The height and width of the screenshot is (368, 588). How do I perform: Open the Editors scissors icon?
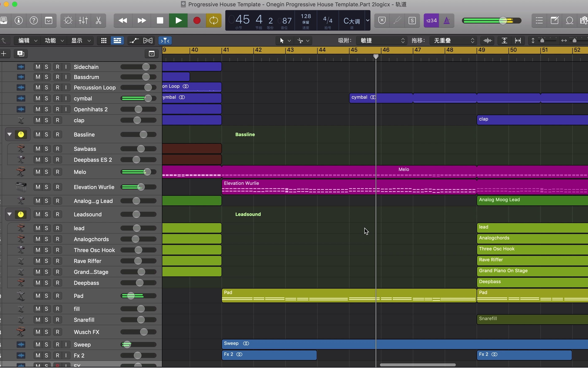(x=98, y=20)
